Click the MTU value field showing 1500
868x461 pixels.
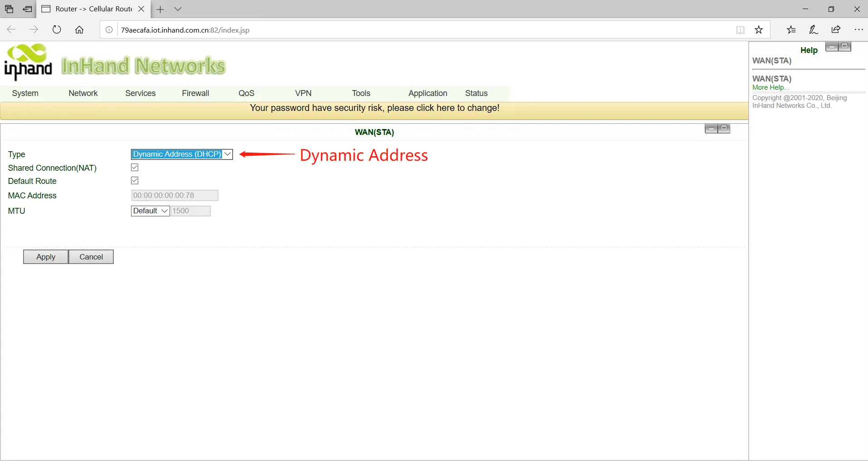click(190, 211)
